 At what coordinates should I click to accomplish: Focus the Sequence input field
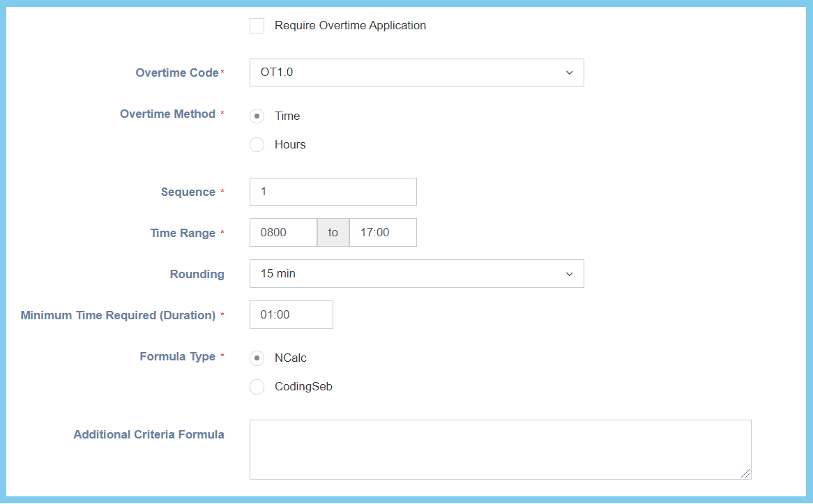(333, 192)
